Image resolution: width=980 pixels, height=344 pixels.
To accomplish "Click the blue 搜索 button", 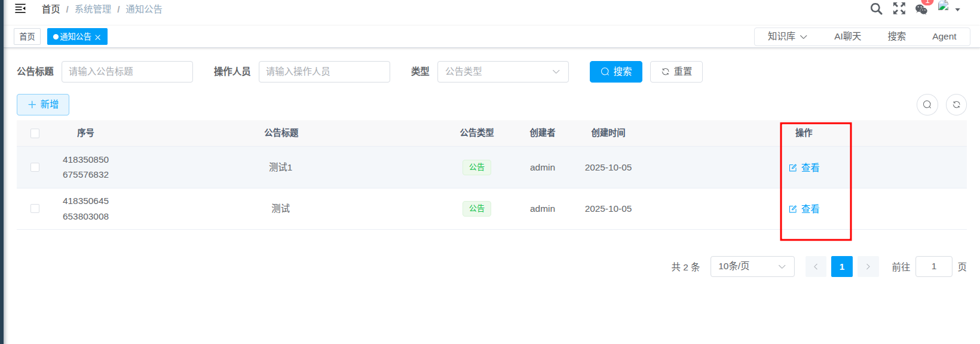I will pos(615,72).
